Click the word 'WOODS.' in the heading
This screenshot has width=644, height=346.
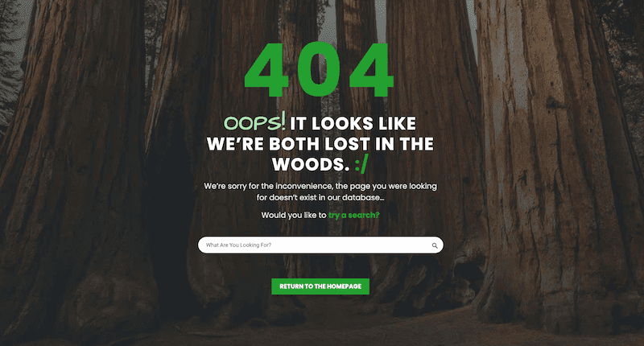(x=311, y=165)
